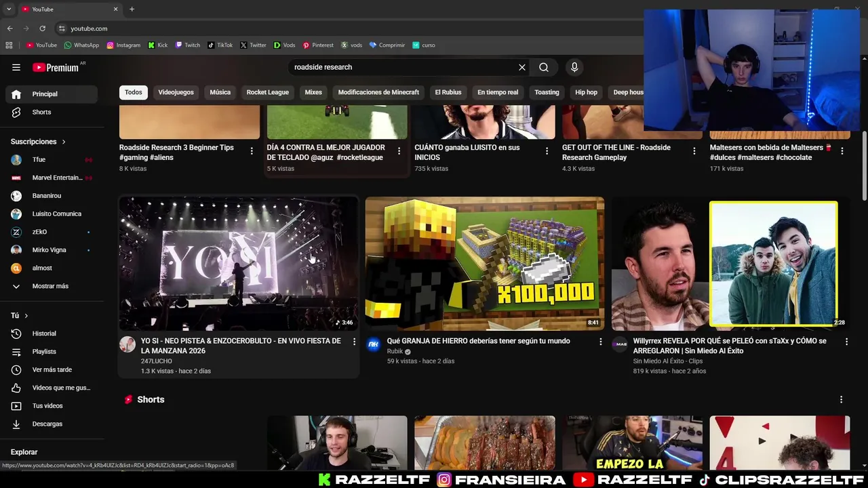The image size is (868, 488).
Task: Open the Pinterest bookmark
Action: pos(318,45)
